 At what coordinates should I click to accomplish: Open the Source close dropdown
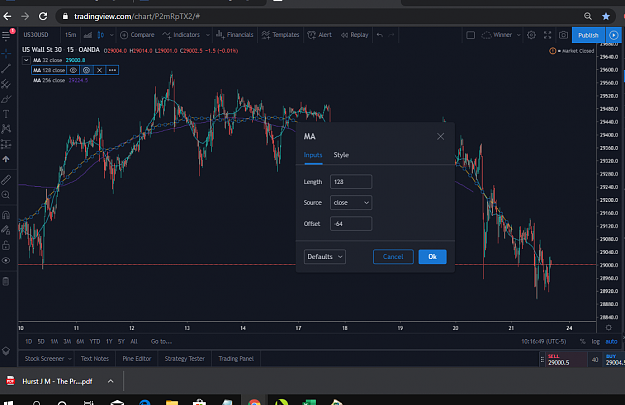(x=351, y=202)
